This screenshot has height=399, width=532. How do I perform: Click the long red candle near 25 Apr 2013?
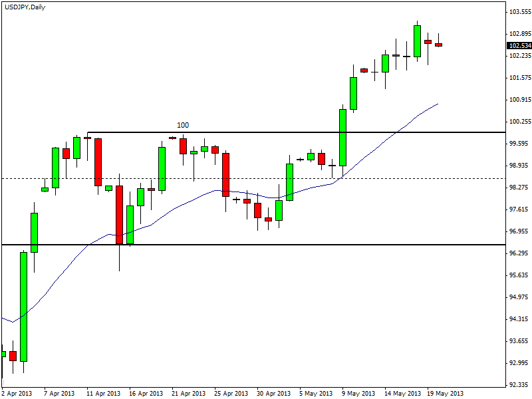pyautogui.click(x=225, y=174)
